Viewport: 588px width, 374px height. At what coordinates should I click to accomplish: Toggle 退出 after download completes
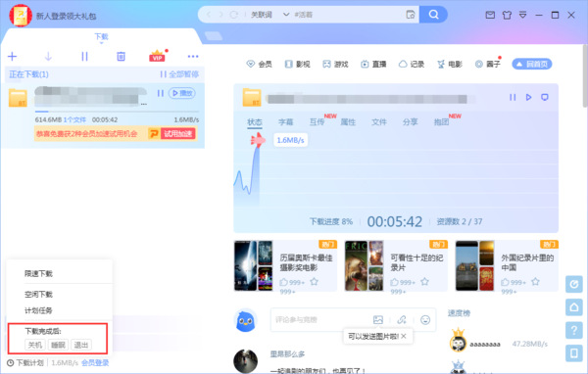(81, 345)
